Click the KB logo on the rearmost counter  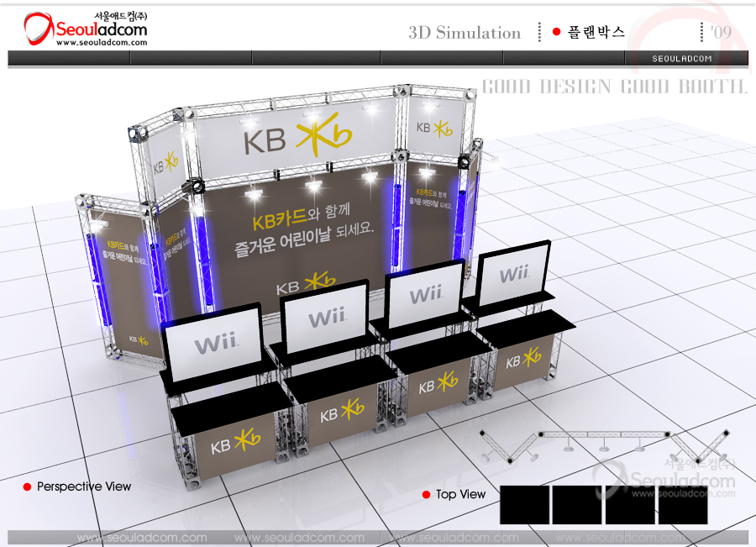click(523, 359)
